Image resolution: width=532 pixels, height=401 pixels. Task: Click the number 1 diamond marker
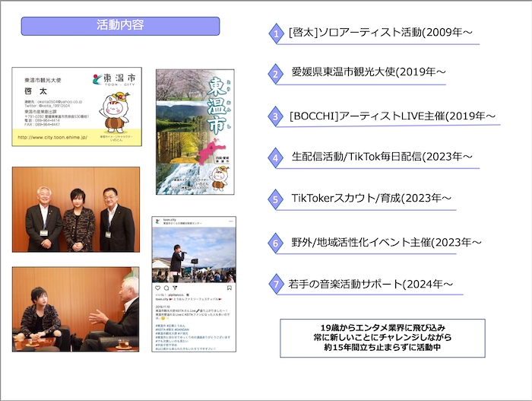[277, 34]
